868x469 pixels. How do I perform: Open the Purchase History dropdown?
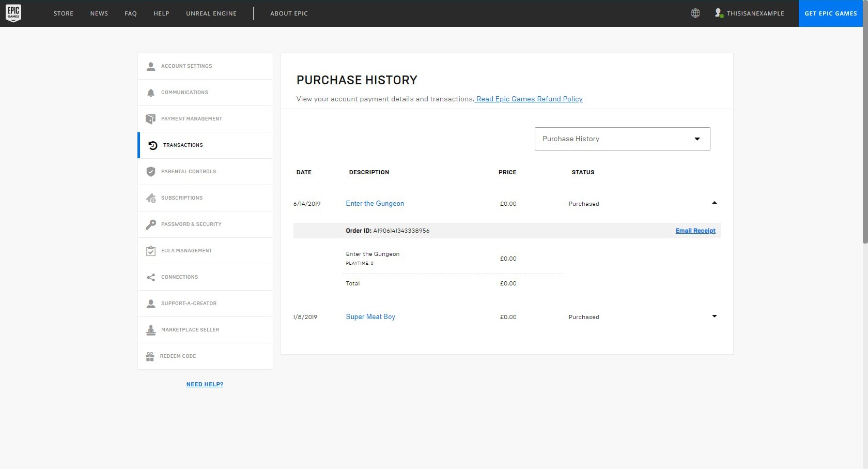pos(622,139)
